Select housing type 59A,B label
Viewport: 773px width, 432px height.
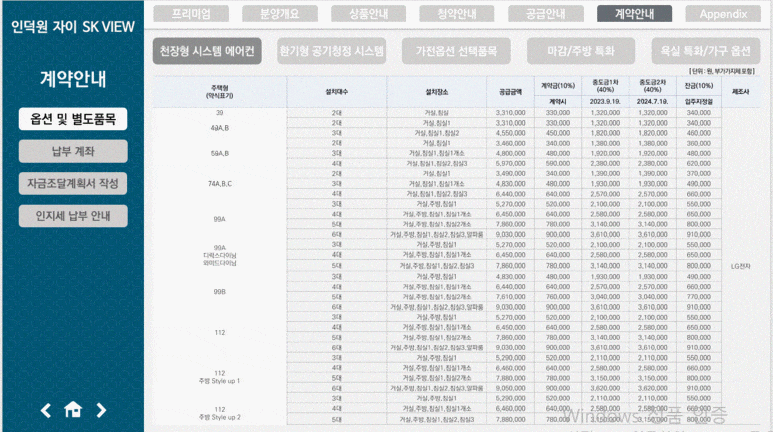pyautogui.click(x=219, y=153)
